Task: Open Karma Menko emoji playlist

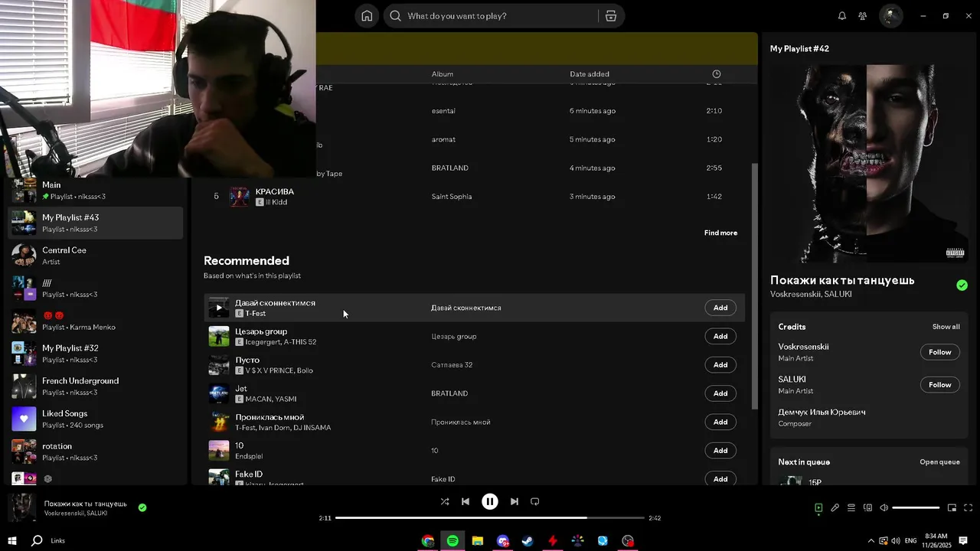Action: 96,321
